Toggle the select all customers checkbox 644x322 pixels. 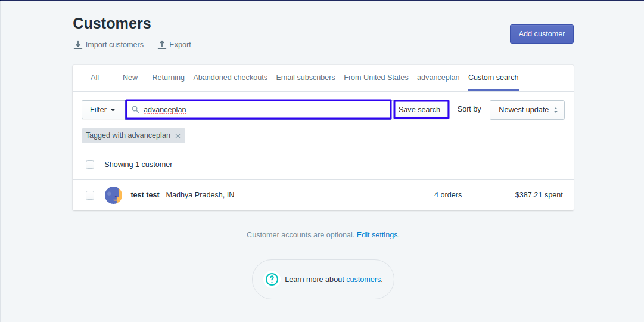tap(90, 165)
